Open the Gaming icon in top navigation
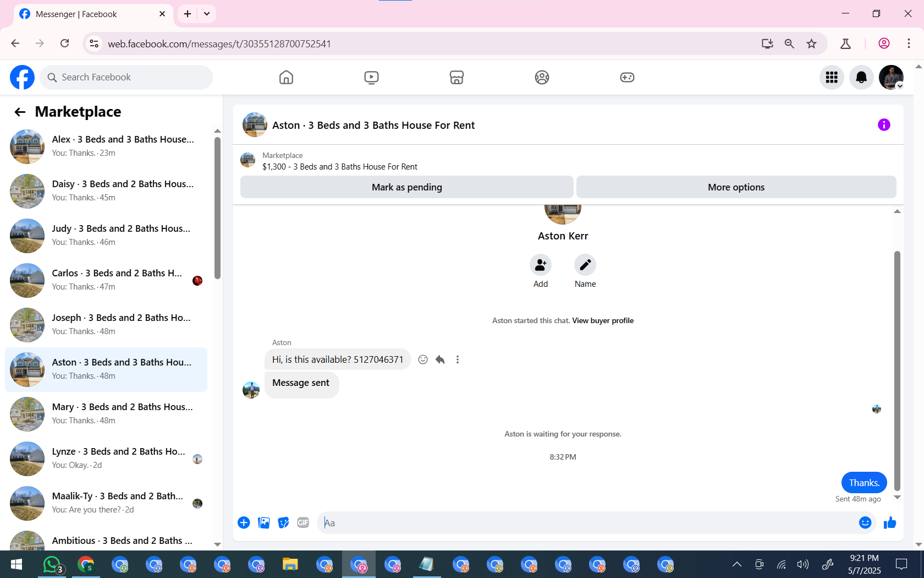This screenshot has height=578, width=924. point(627,78)
